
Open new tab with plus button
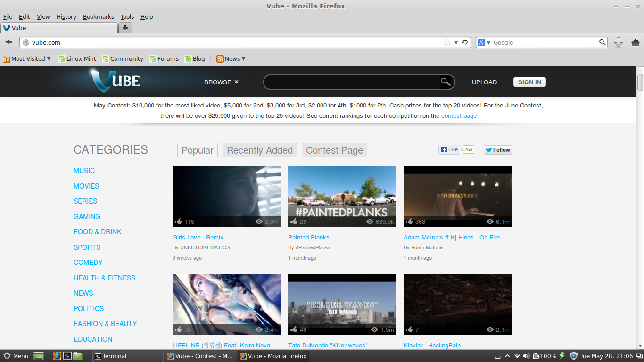pos(125,28)
